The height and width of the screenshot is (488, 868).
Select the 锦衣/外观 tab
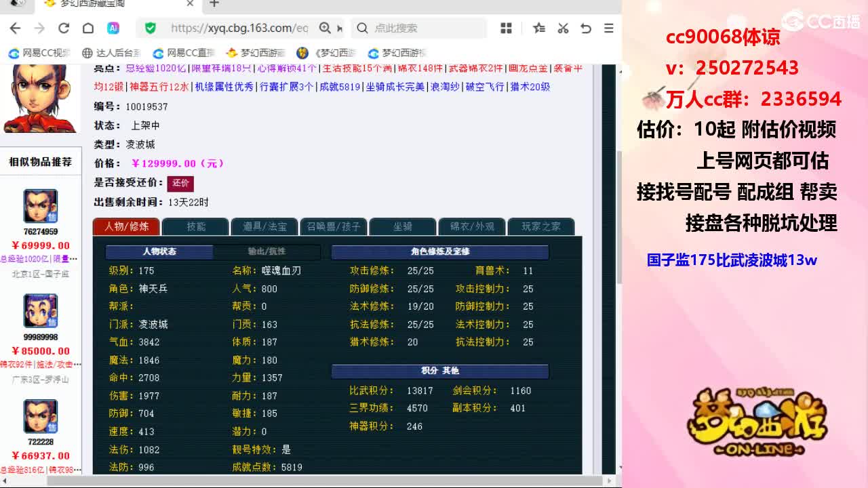pyautogui.click(x=472, y=226)
